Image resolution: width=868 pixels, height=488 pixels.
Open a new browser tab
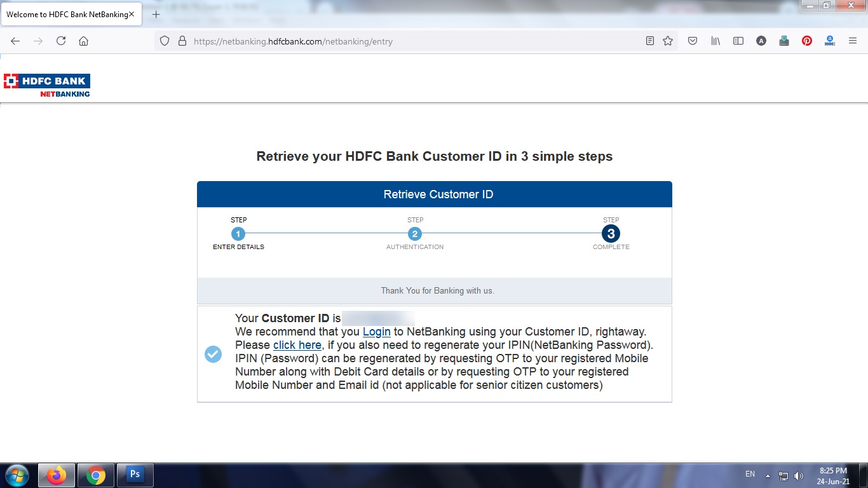156,14
